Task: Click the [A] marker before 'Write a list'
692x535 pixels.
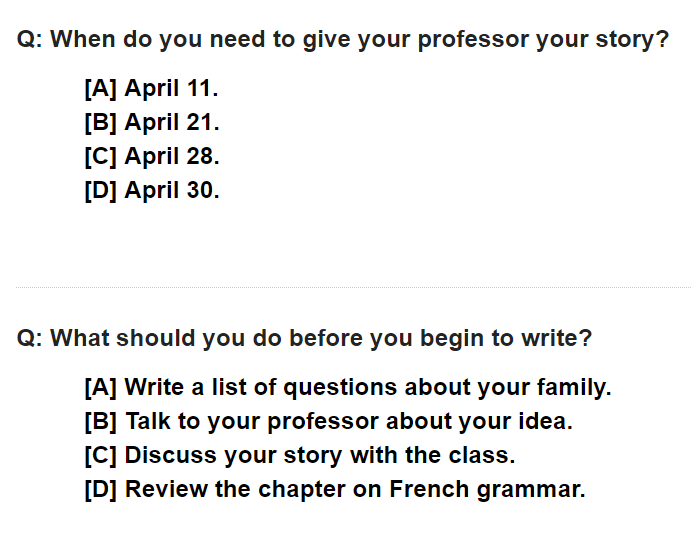Action: click(x=101, y=388)
